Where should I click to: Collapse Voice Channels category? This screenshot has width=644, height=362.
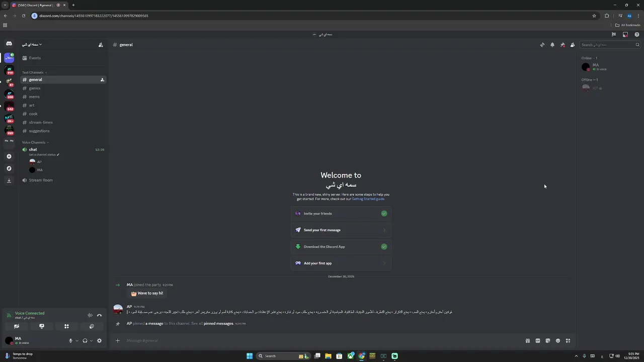click(35, 142)
